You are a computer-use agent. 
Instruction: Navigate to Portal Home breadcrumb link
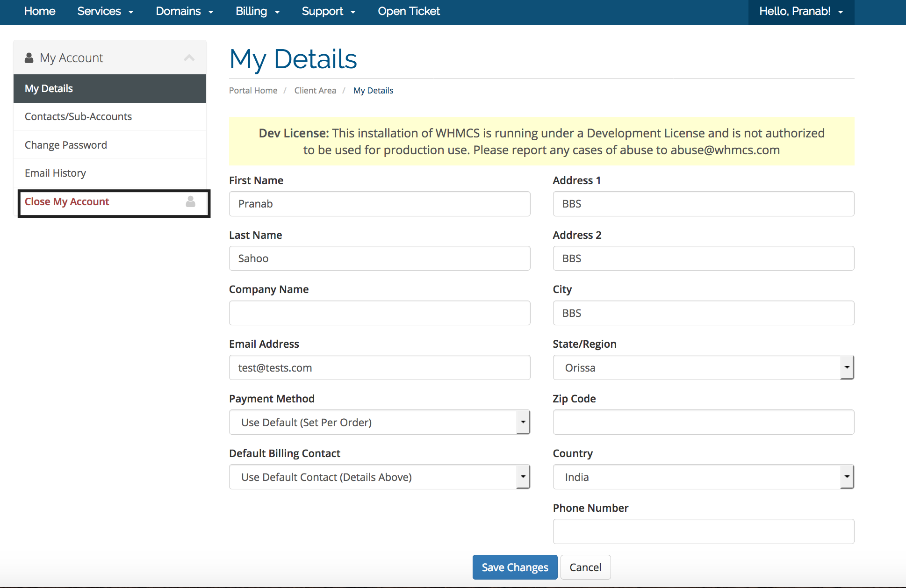[253, 90]
